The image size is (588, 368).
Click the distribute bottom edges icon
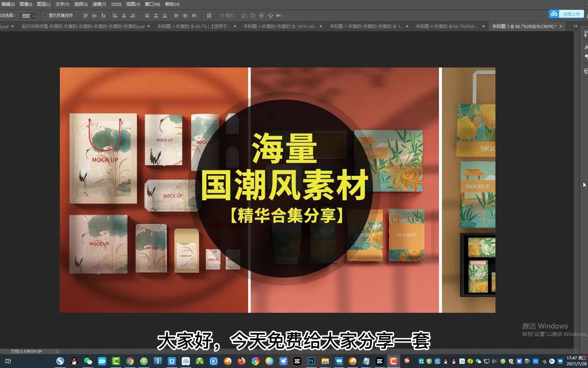[x=165, y=15]
